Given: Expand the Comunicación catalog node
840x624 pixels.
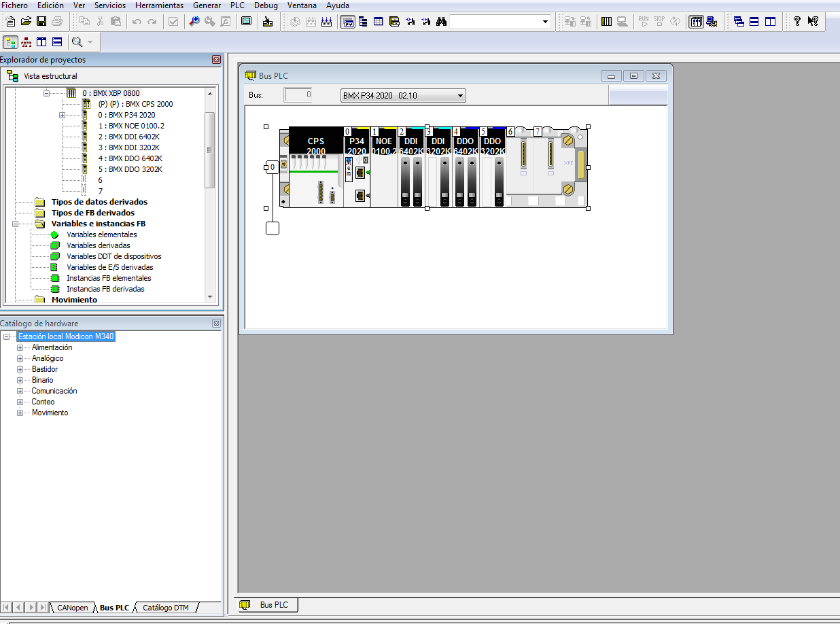Looking at the screenshot, I should [20, 391].
